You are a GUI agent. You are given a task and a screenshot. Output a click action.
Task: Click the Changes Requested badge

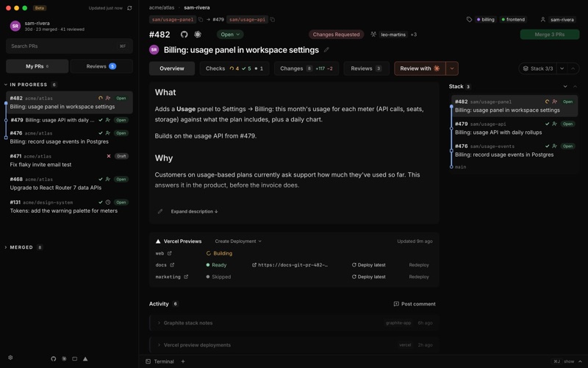pyautogui.click(x=336, y=35)
